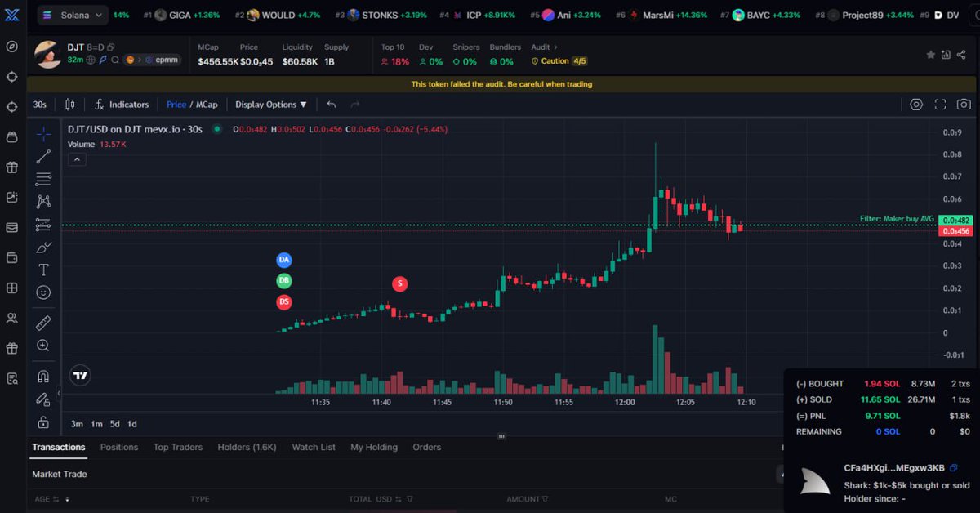980x513 pixels.
Task: Click the red 0.0₅456 current price label
Action: (x=956, y=231)
